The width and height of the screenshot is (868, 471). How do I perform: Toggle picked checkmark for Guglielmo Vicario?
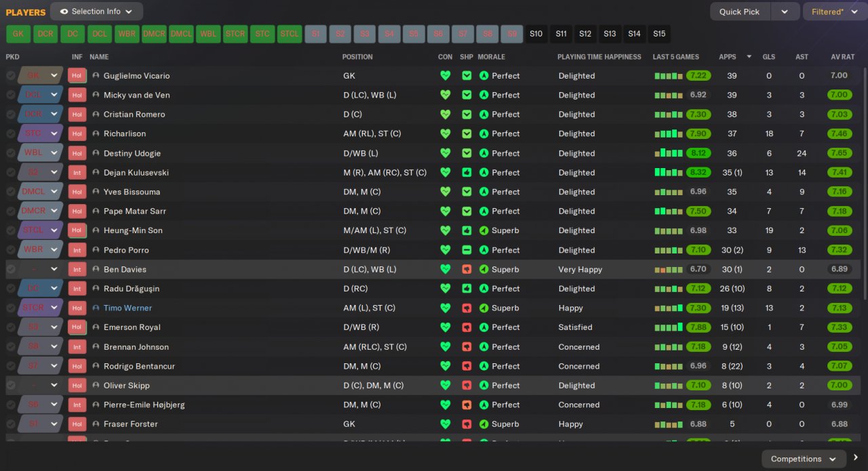[11, 76]
